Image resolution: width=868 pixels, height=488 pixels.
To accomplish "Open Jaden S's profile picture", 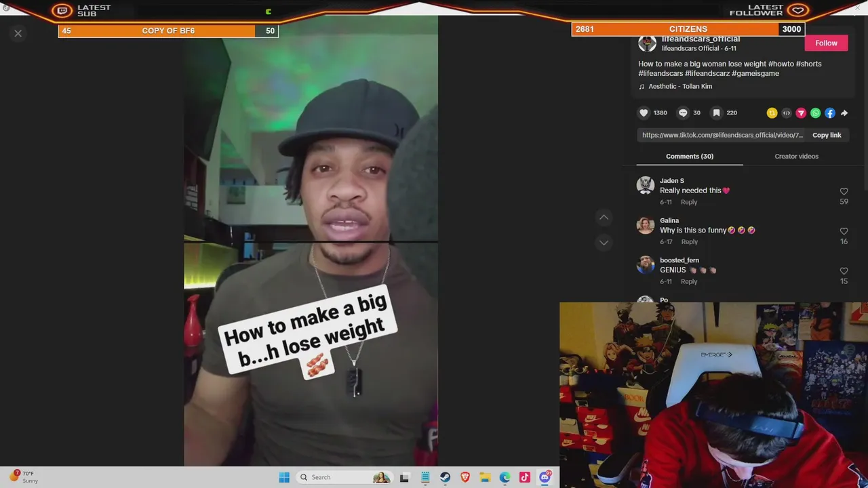I will (646, 185).
